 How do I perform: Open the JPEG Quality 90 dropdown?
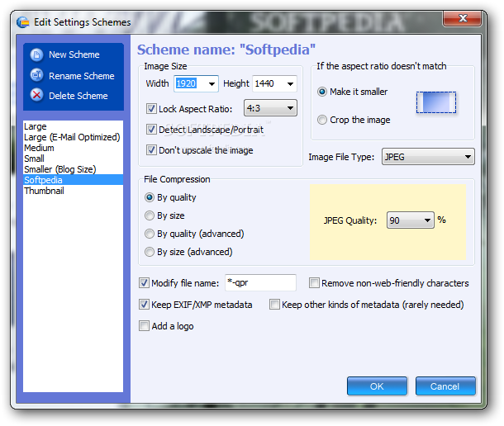(411, 220)
